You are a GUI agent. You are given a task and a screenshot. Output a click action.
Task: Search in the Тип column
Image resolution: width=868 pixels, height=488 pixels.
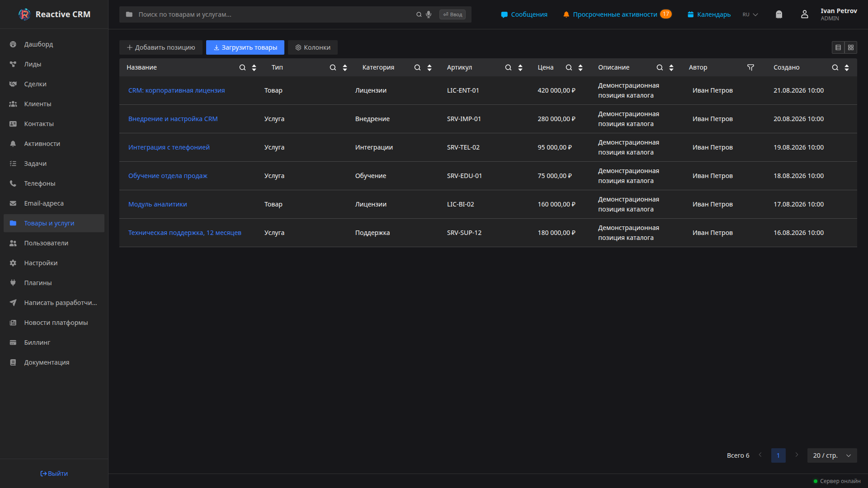[333, 67]
